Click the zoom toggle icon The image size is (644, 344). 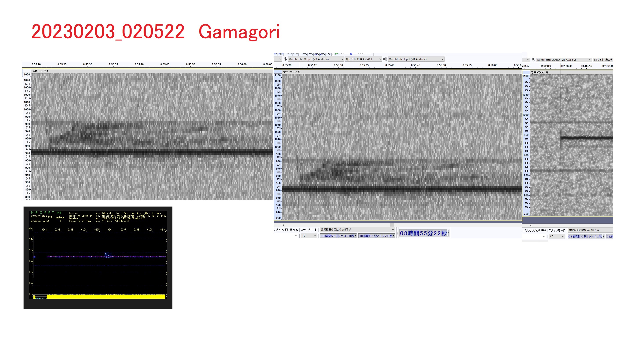pyautogui.click(x=329, y=53)
